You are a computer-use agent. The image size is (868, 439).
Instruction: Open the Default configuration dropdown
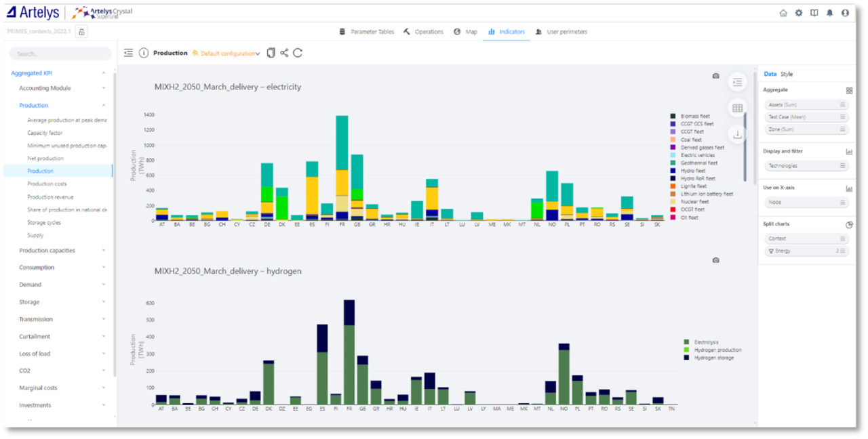tap(226, 53)
